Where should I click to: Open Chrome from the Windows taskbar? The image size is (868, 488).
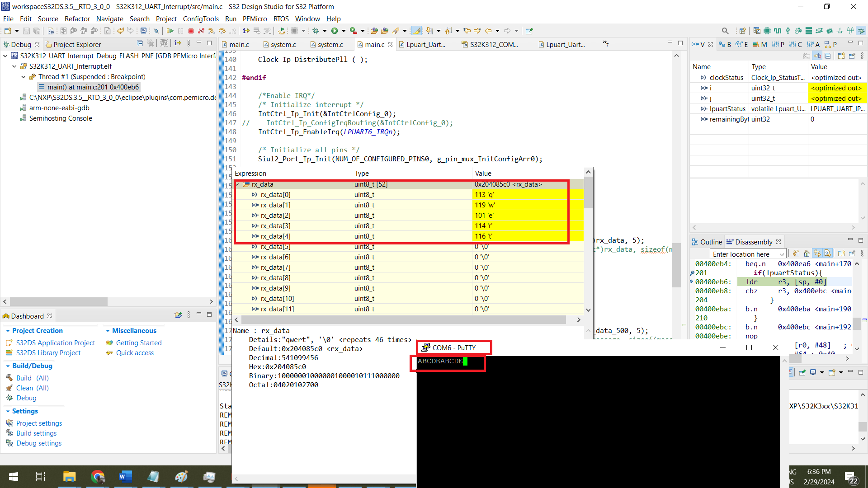[x=97, y=476]
